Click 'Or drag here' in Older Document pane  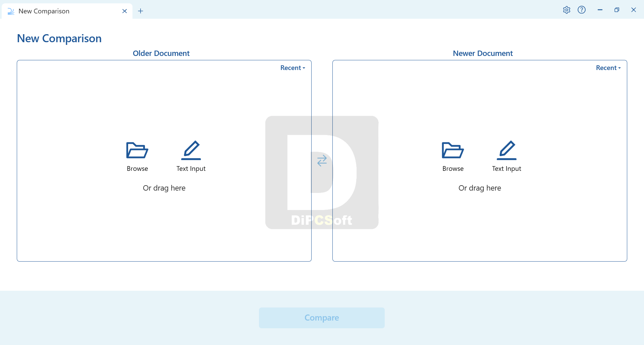164,188
